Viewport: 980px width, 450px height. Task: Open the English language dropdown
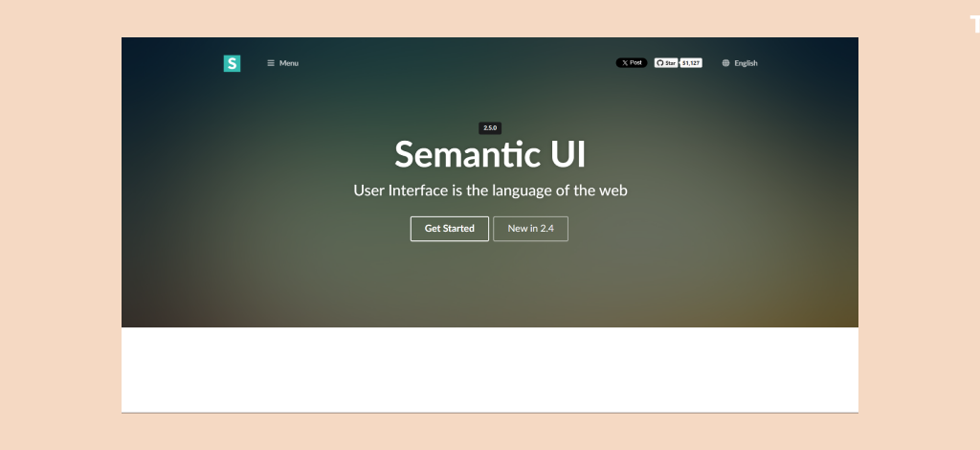pyautogui.click(x=740, y=63)
